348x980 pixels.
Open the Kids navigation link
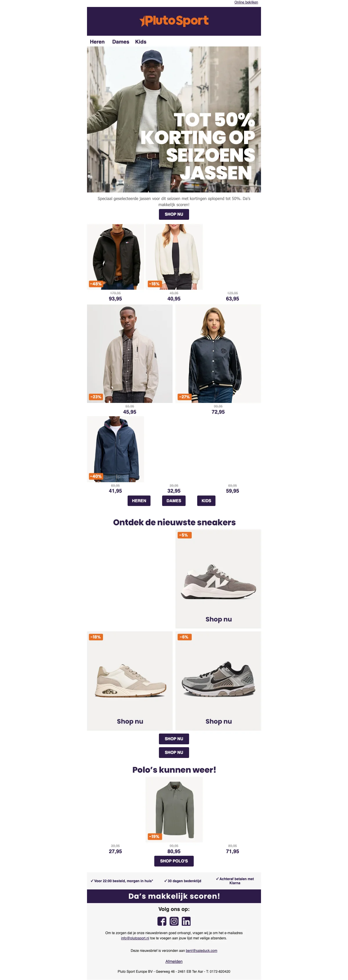coord(141,42)
